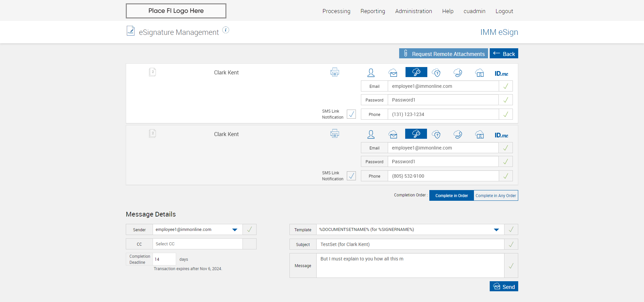Viewport: 644px width, 302px height.
Task: Select the cloud photo ID icon for the second signer
Action: pyautogui.click(x=480, y=134)
